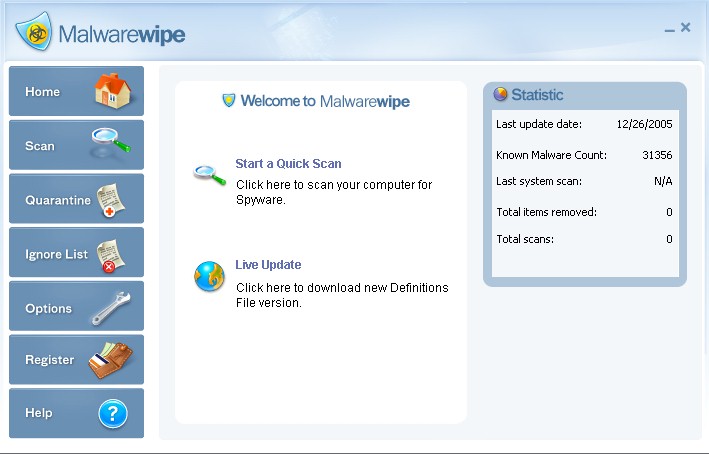Click the question mark Help icon
The image size is (709, 454).
(113, 413)
